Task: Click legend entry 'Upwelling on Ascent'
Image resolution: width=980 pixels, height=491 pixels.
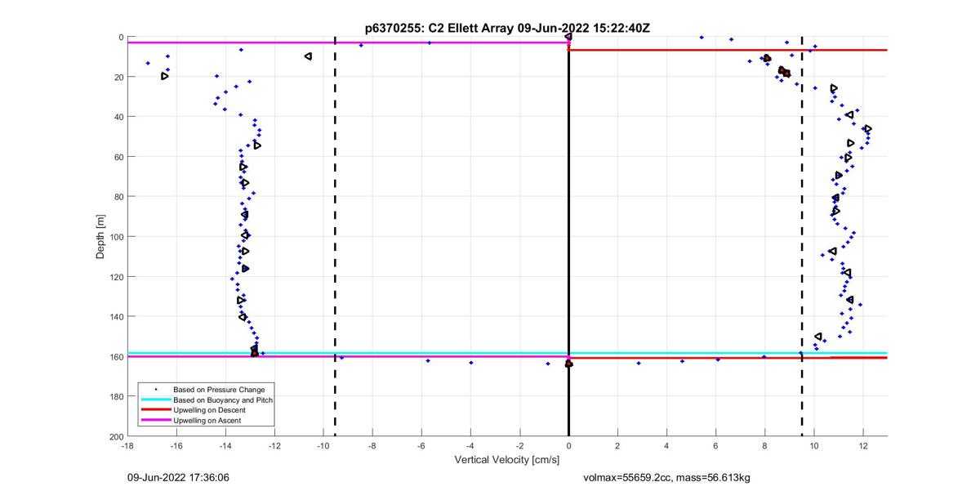Action: point(207,420)
